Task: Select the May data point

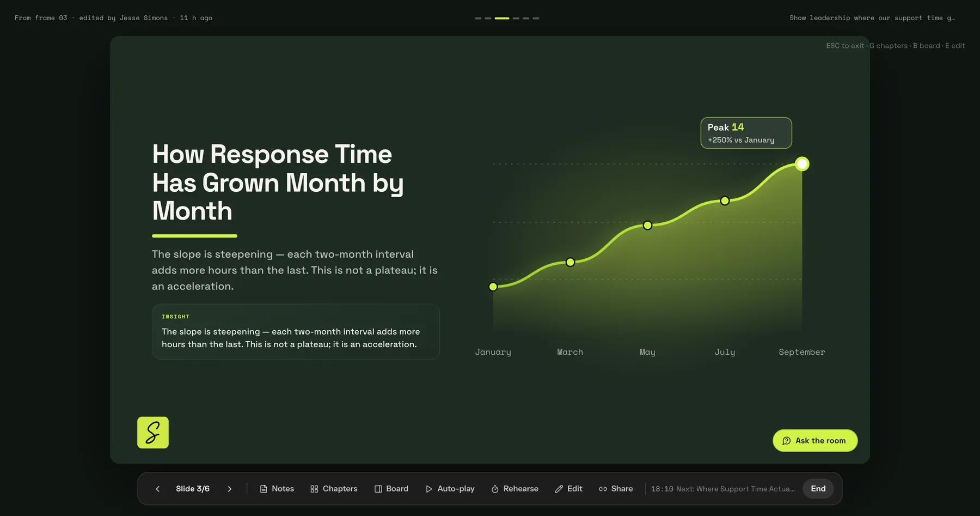Action: pyautogui.click(x=647, y=225)
